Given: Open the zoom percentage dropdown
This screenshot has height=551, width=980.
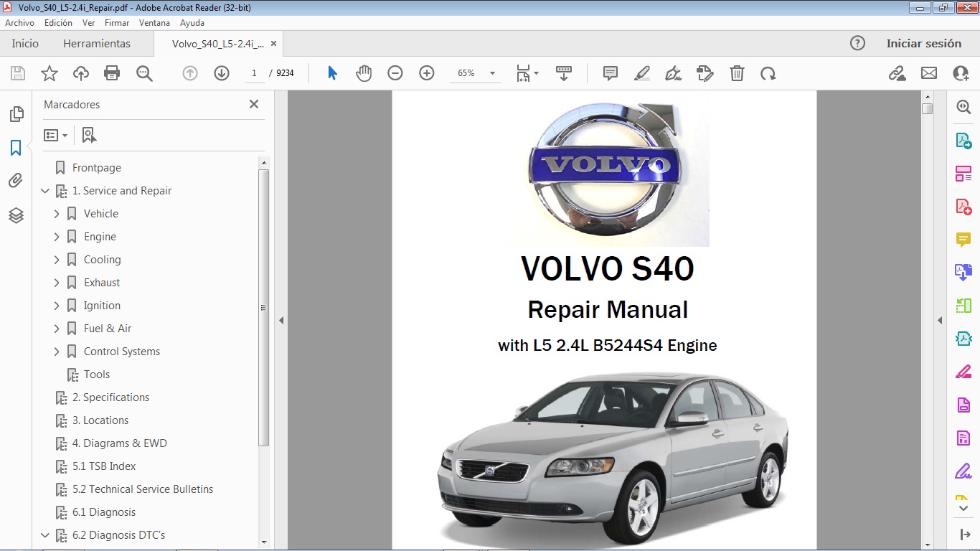Looking at the screenshot, I should [x=491, y=72].
